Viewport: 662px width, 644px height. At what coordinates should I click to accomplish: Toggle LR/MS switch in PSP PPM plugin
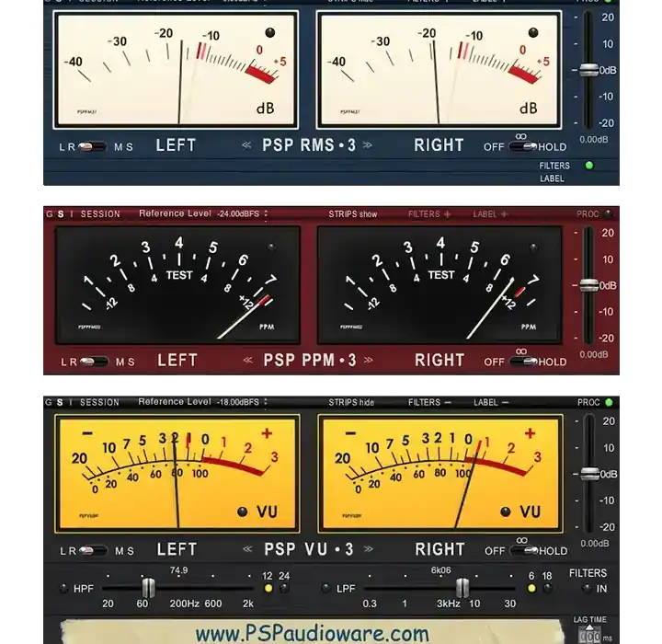point(94,362)
